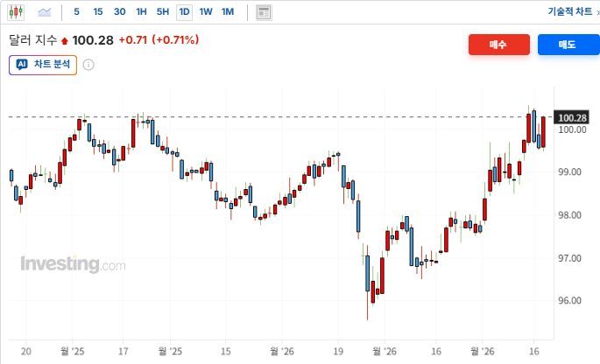Click the 100.28 current price value
This screenshot has width=600, height=364.
93,40
